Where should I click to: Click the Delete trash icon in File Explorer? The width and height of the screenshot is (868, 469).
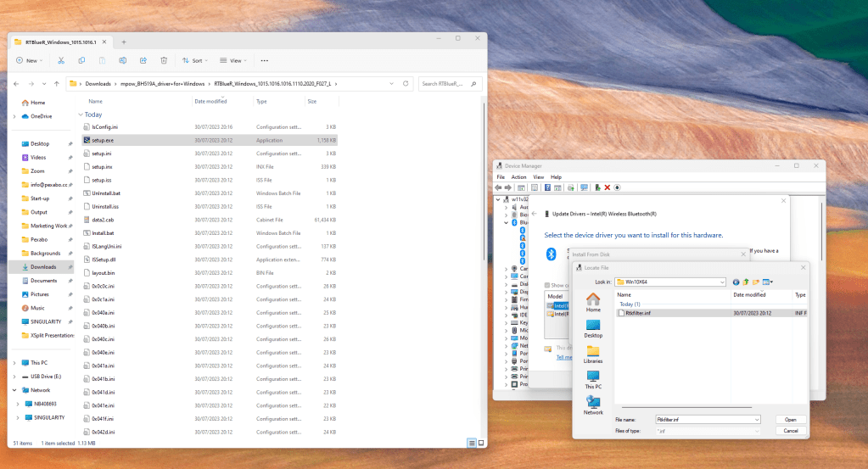164,60
